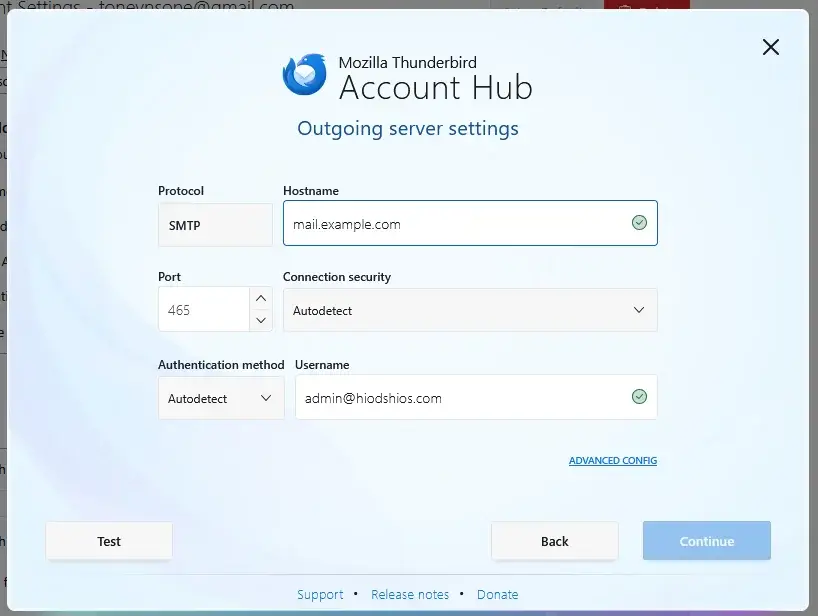Image resolution: width=818 pixels, height=616 pixels.
Task: Open the Connection security dropdown
Action: click(x=470, y=310)
